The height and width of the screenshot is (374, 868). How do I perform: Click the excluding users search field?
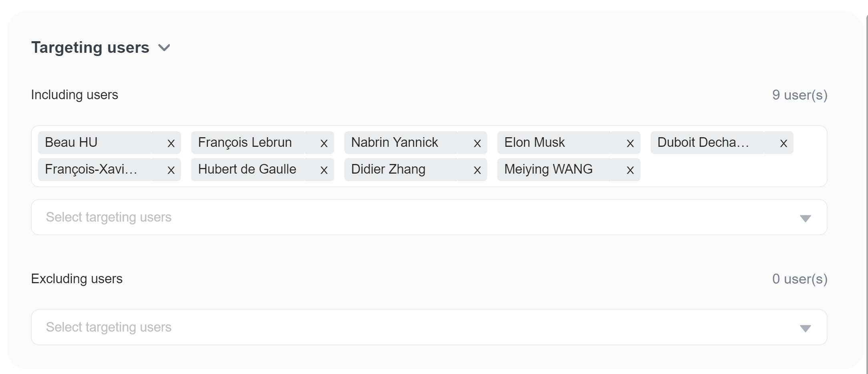click(400, 327)
